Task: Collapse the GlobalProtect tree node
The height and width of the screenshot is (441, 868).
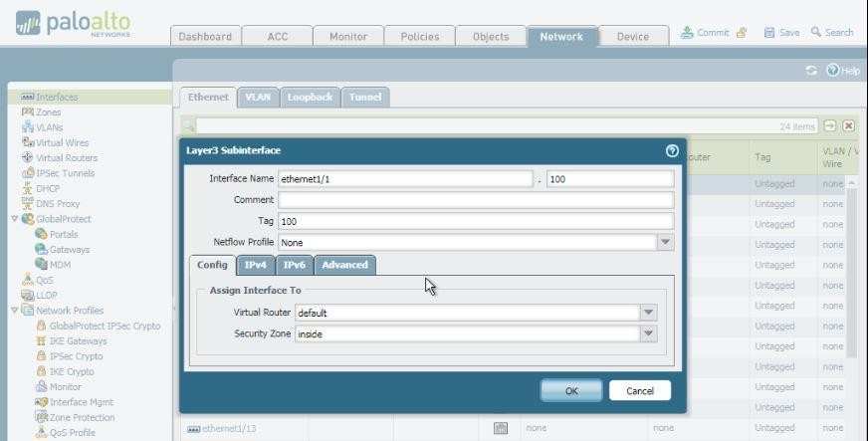Action: [x=15, y=219]
